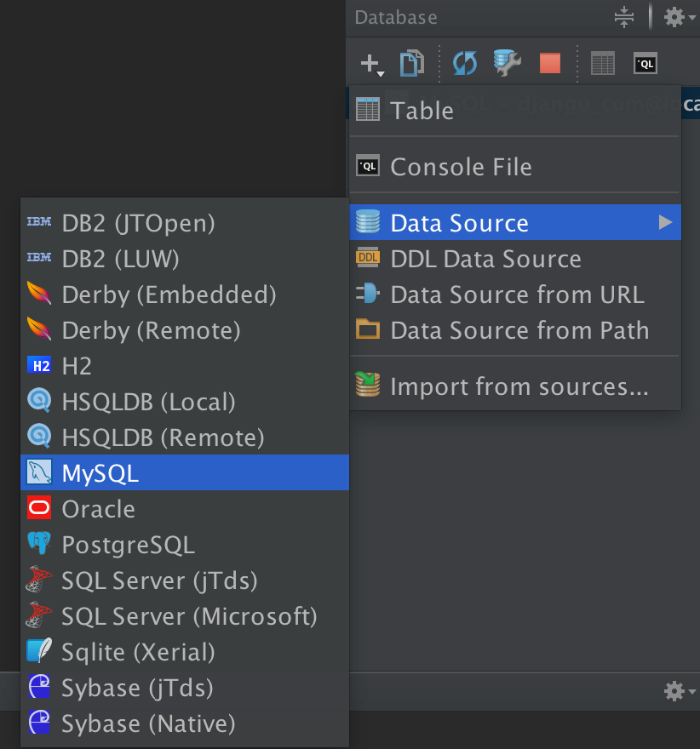Select DB2 (JTOpen) driver
This screenshot has height=749, width=700.
click(x=185, y=223)
